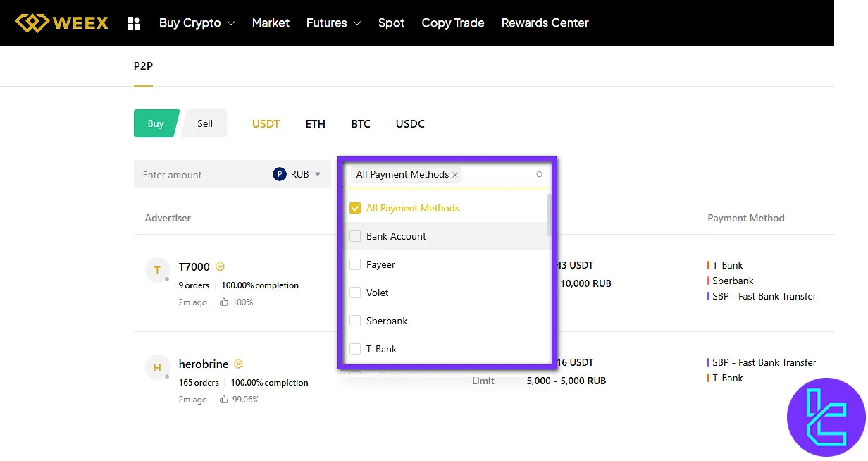Check the Payeer option
868x461 pixels.
tap(355, 264)
